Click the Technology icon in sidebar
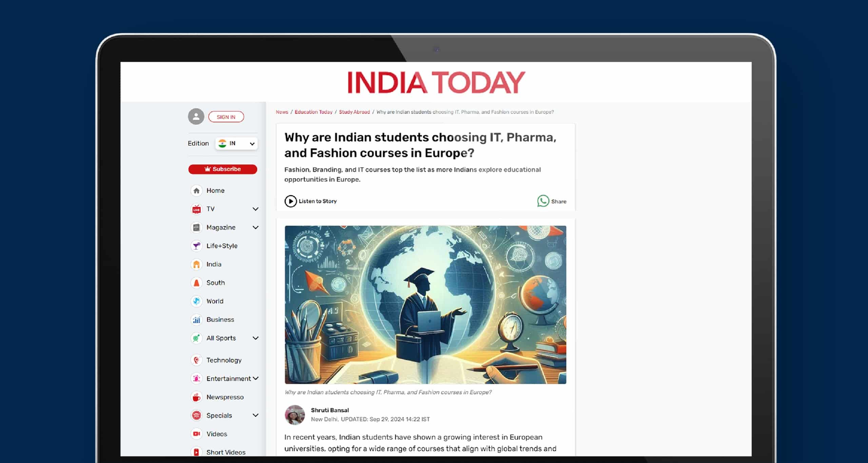This screenshot has height=463, width=868. pos(196,360)
